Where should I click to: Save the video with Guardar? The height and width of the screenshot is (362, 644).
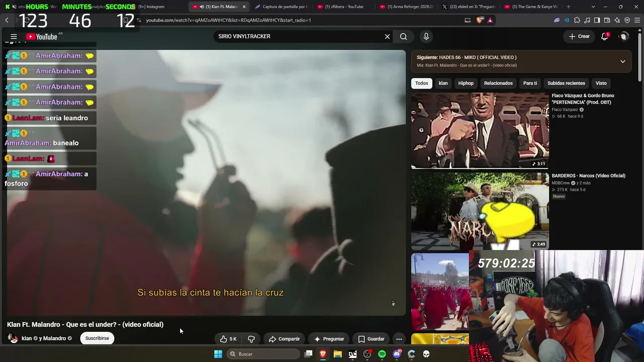371,339
